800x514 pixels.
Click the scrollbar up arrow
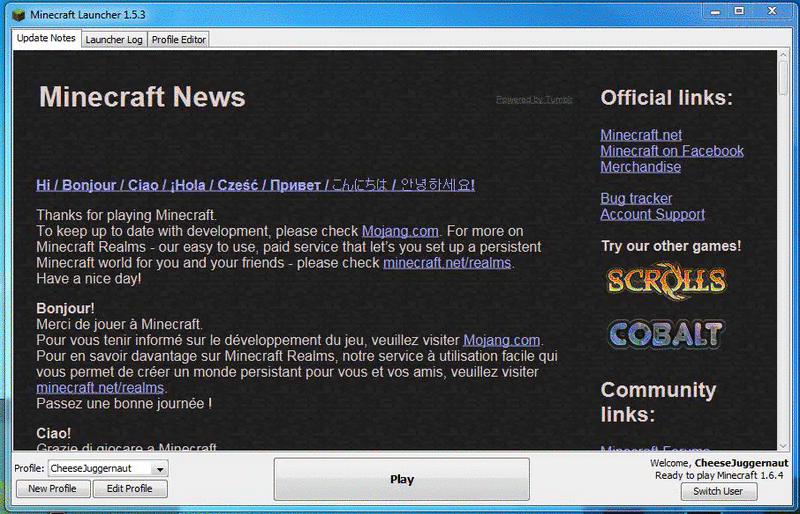pos(783,55)
